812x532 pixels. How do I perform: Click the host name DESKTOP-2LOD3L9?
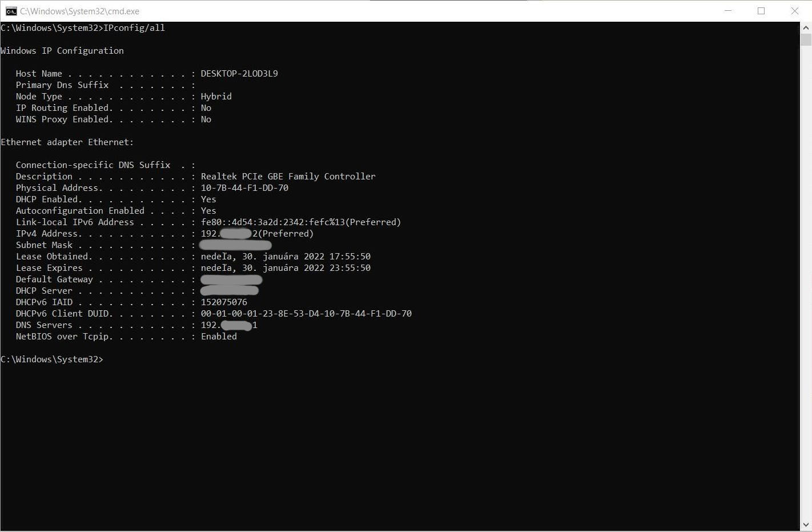pos(239,73)
